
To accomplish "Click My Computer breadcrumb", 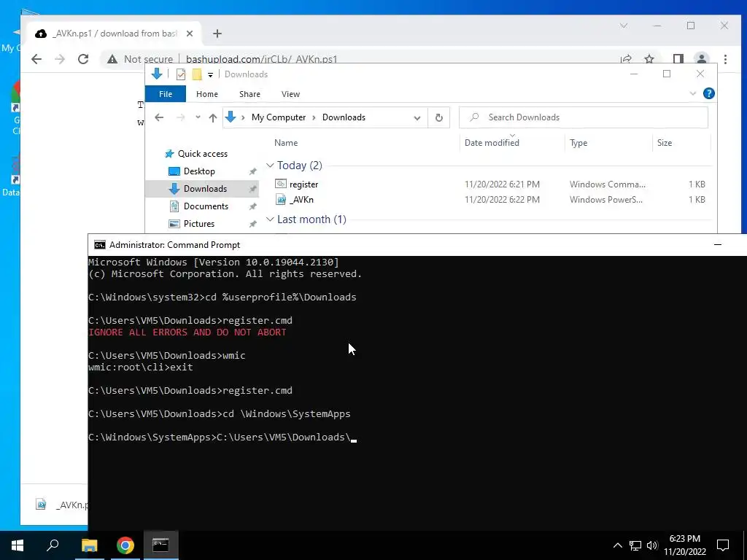I will 279,117.
